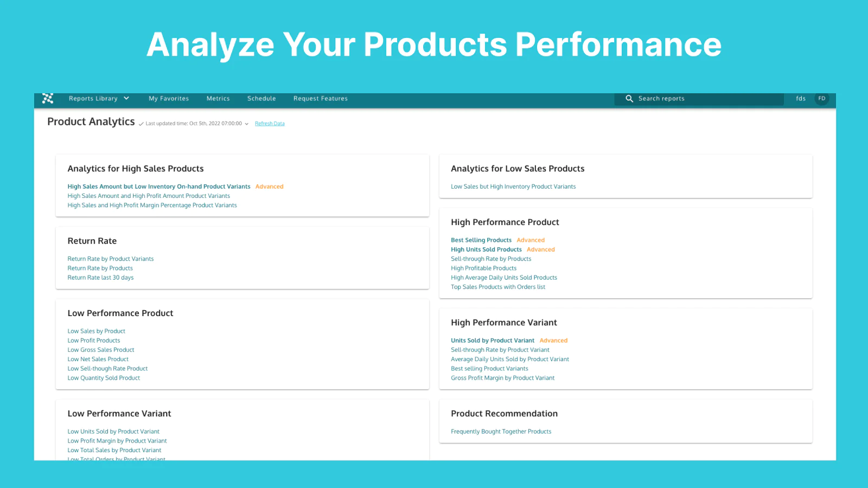Open Best Selling Products report
Image resolution: width=868 pixels, height=488 pixels.
[481, 240]
